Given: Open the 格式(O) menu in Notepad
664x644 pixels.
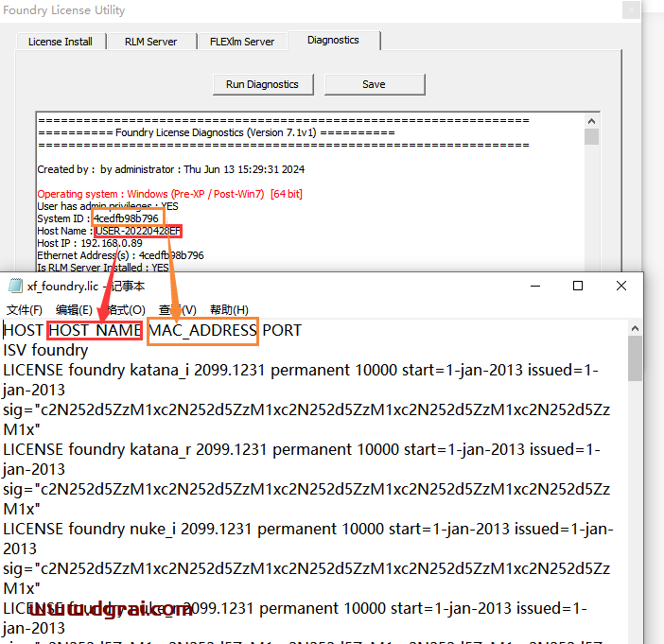Looking at the screenshot, I should [x=126, y=310].
